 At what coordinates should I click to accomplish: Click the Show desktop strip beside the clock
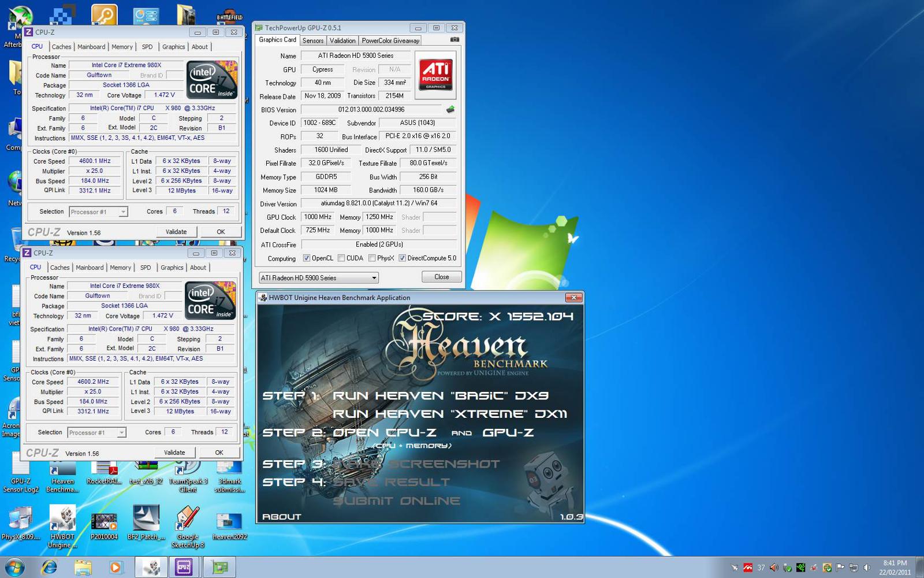920,567
